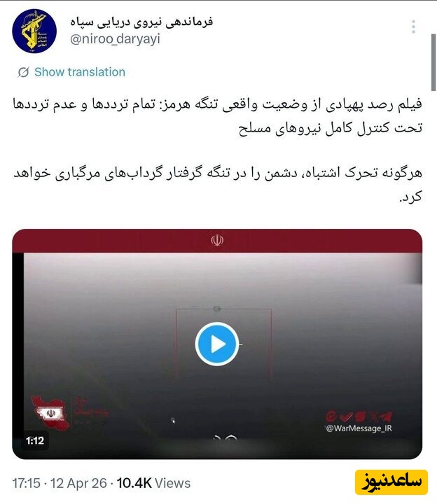Click the 17:15 · 12 Apr 26 timestamp

(60, 483)
